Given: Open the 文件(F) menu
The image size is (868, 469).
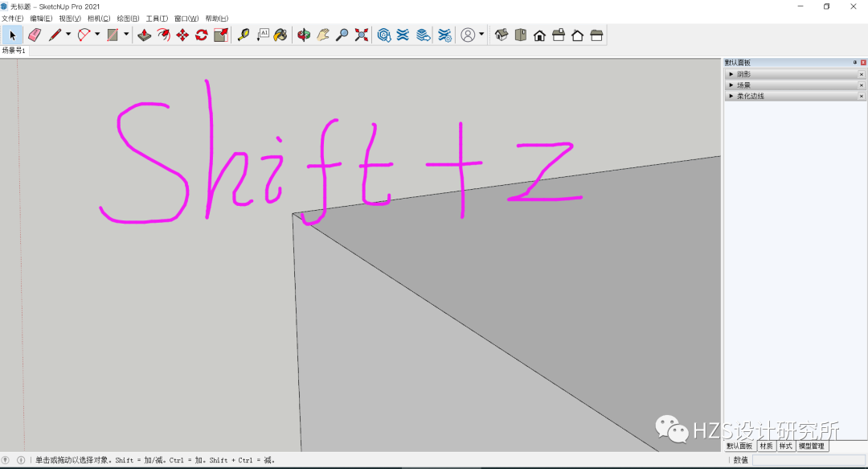Looking at the screenshot, I should 12,19.
